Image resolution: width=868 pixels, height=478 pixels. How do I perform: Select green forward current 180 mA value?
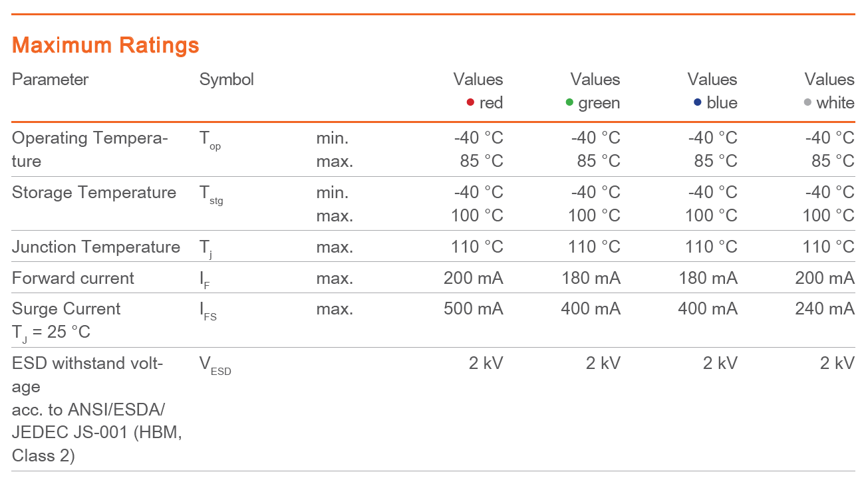[x=591, y=278]
